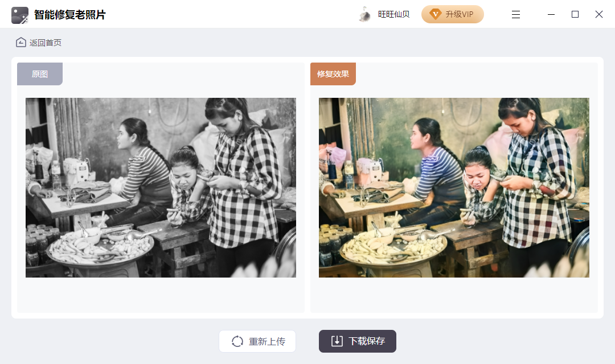
Task: Select the 原图 label tab
Action: [x=40, y=74]
